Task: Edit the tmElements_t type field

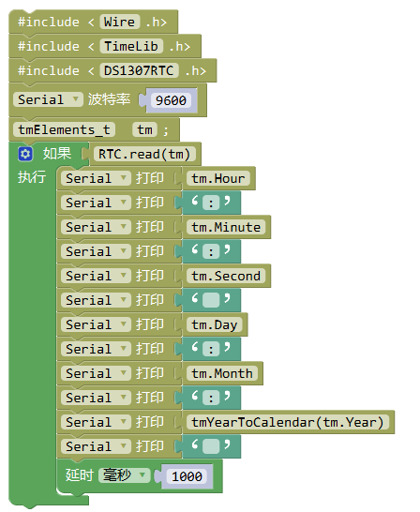Action: click(x=64, y=129)
